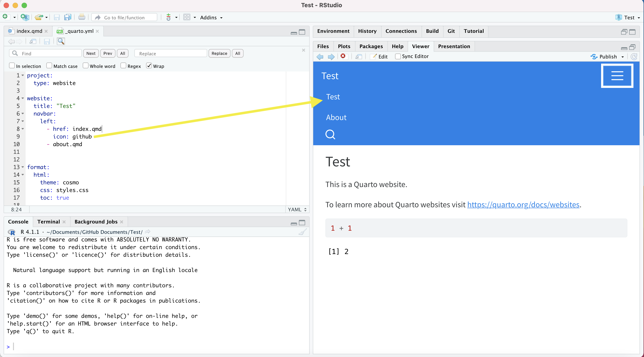Screen dimensions: 644x357
Task: Click the Viewer forward arrow
Action: coord(331,56)
